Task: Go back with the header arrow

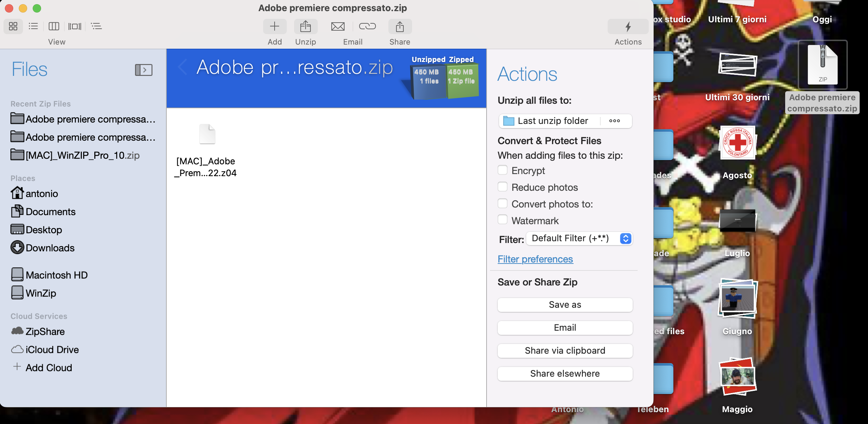Action: click(183, 67)
